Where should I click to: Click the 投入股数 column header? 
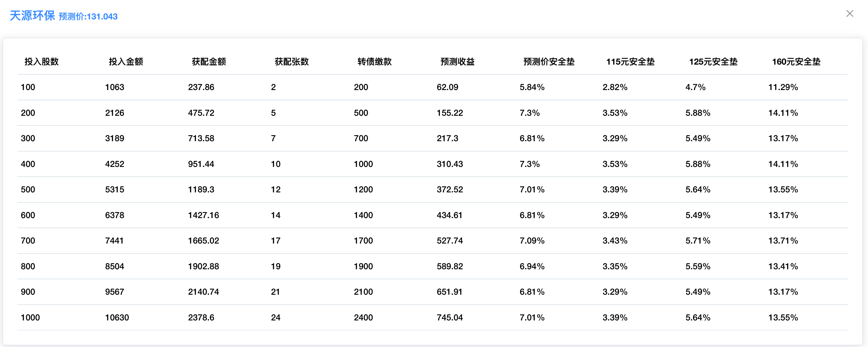point(41,62)
